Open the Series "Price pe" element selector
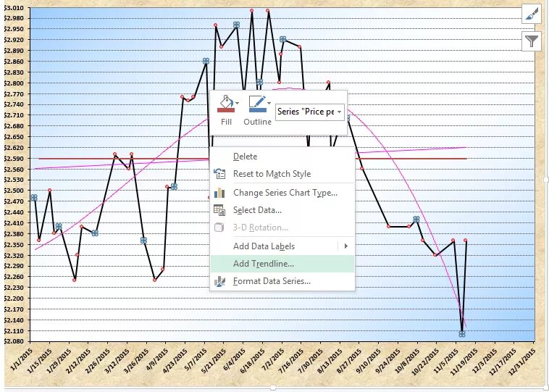This screenshot has height=392, width=549. pos(309,112)
